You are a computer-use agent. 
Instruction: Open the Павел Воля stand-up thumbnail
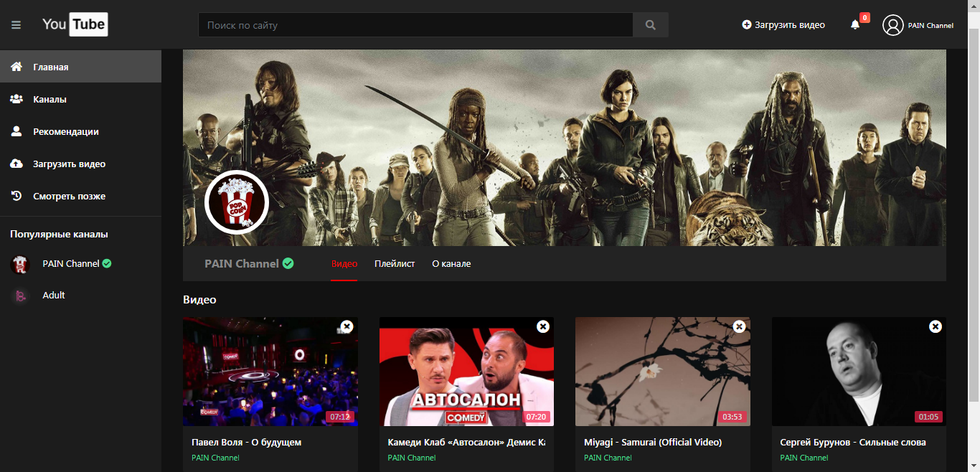[x=270, y=372]
